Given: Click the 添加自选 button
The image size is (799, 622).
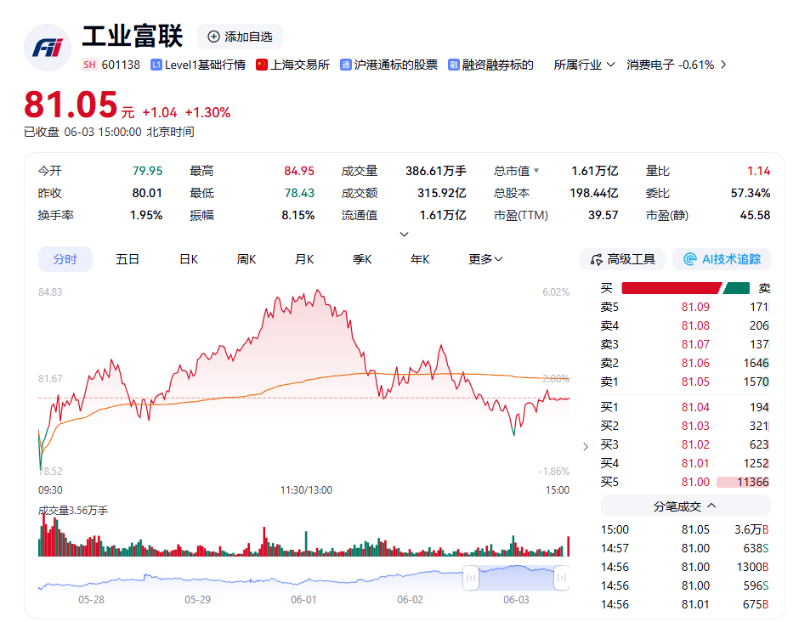Looking at the screenshot, I should [x=240, y=37].
